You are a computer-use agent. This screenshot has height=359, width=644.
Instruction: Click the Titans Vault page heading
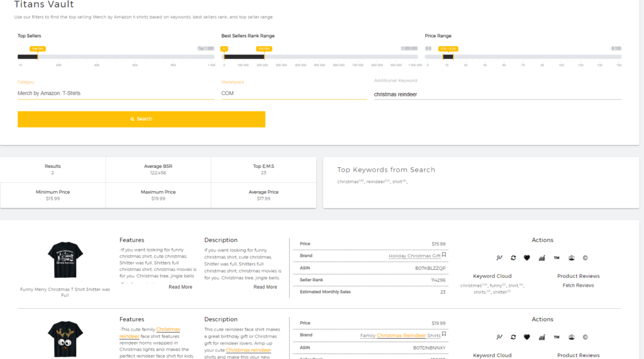click(x=44, y=4)
